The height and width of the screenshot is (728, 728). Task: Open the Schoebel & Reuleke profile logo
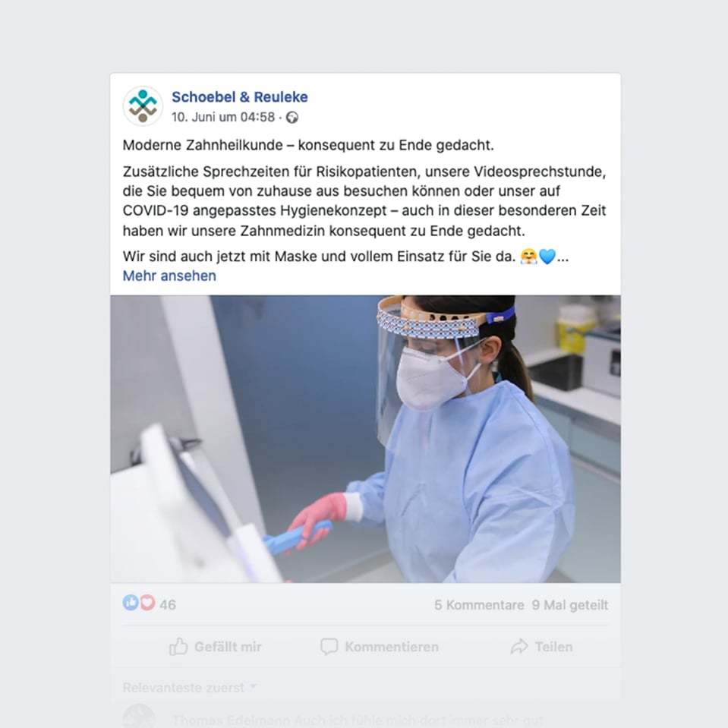pyautogui.click(x=143, y=106)
